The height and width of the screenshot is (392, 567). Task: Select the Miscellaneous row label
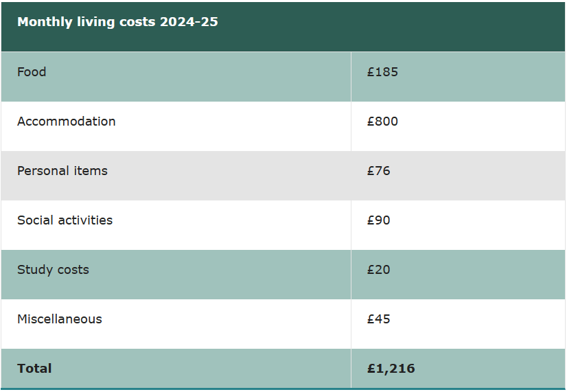60,319
